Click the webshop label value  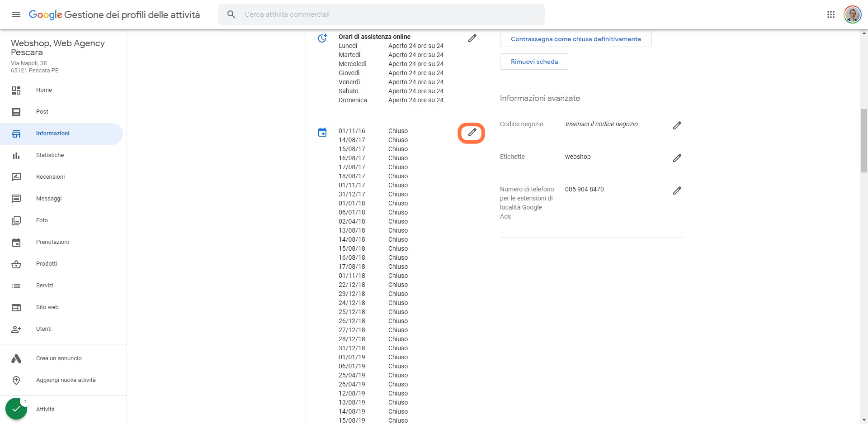click(578, 157)
